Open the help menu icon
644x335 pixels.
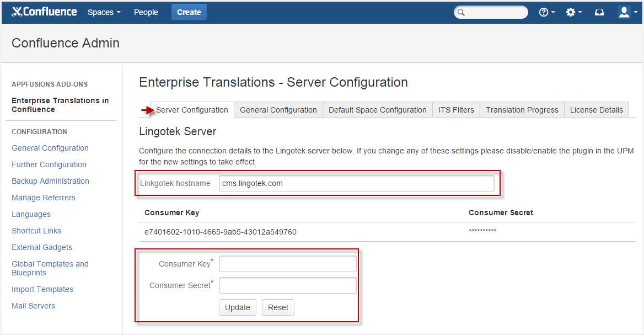pos(546,12)
